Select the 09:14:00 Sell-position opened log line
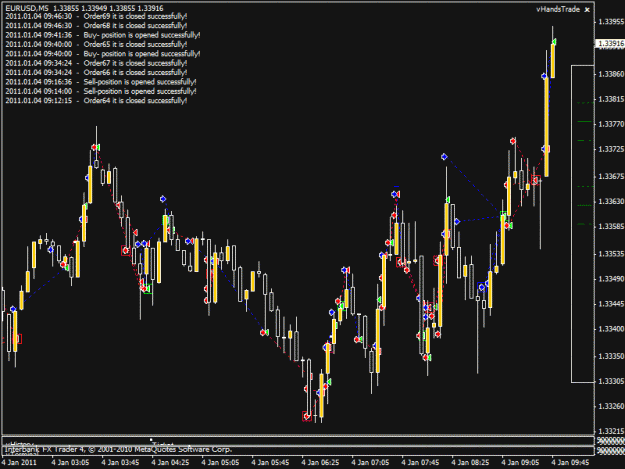Screen dimensions: 625x469 [x=101, y=91]
